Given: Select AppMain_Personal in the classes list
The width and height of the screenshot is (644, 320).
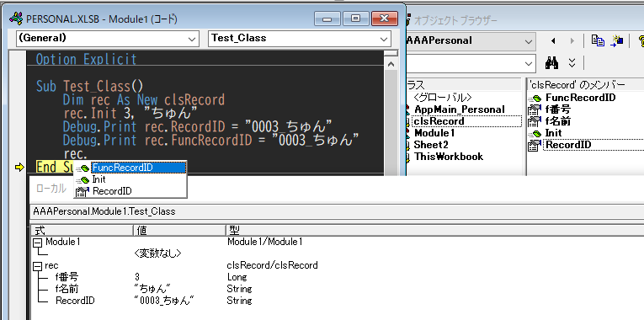Looking at the screenshot, I should (459, 109).
